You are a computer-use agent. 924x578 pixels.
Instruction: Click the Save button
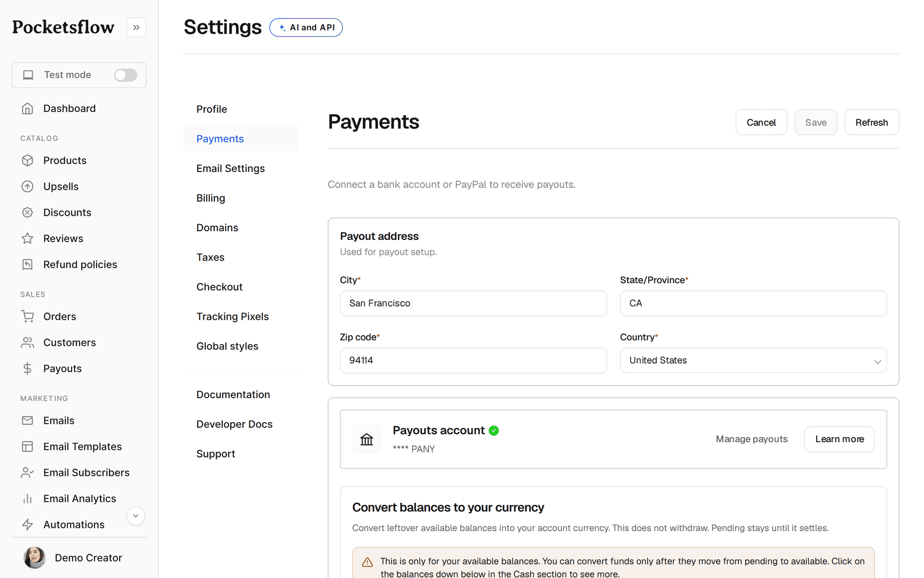[816, 122]
